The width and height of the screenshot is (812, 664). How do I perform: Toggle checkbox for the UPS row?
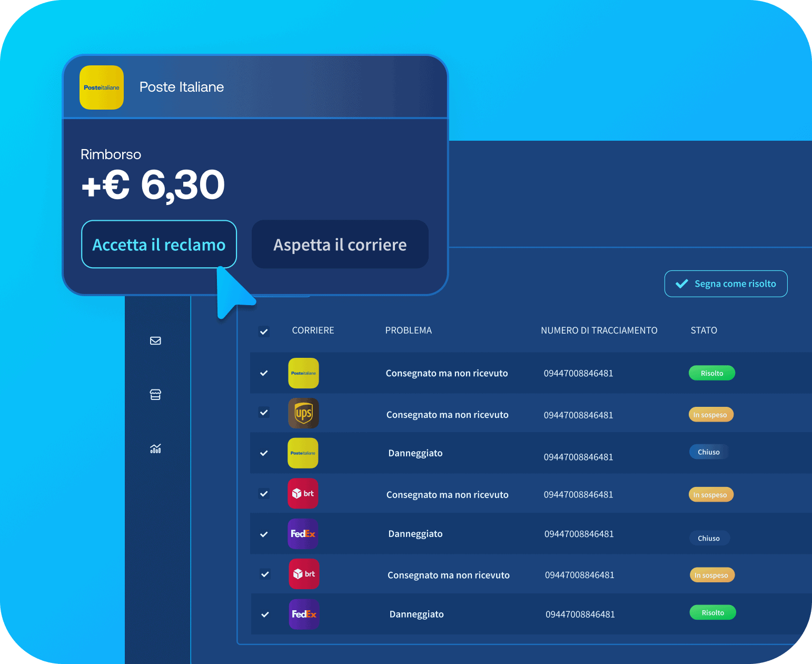(264, 413)
